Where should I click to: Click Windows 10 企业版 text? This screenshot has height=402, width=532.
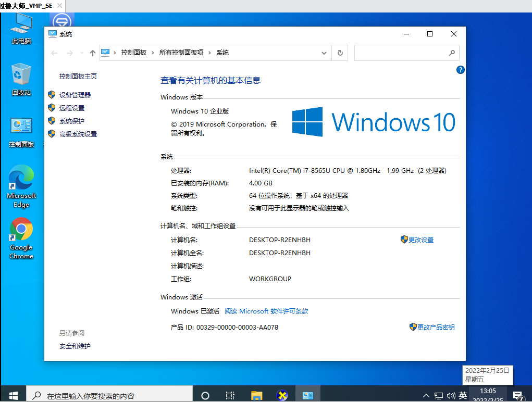pos(200,111)
